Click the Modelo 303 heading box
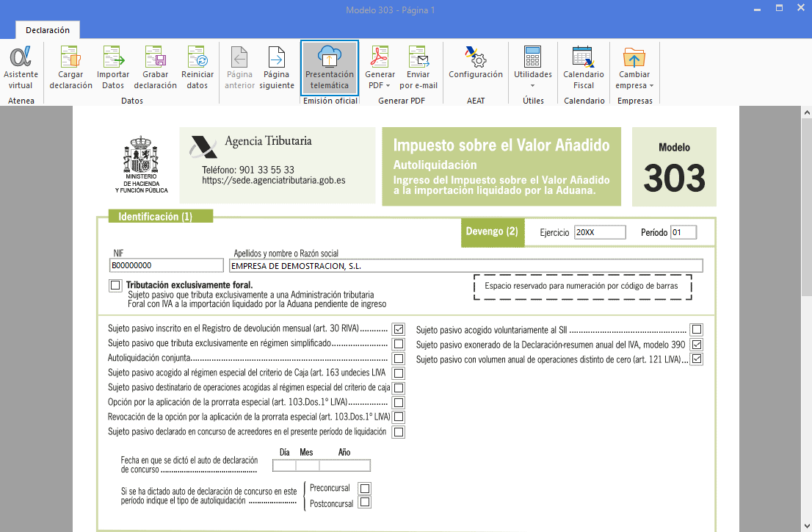Image resolution: width=812 pixels, height=532 pixels. coord(674,167)
